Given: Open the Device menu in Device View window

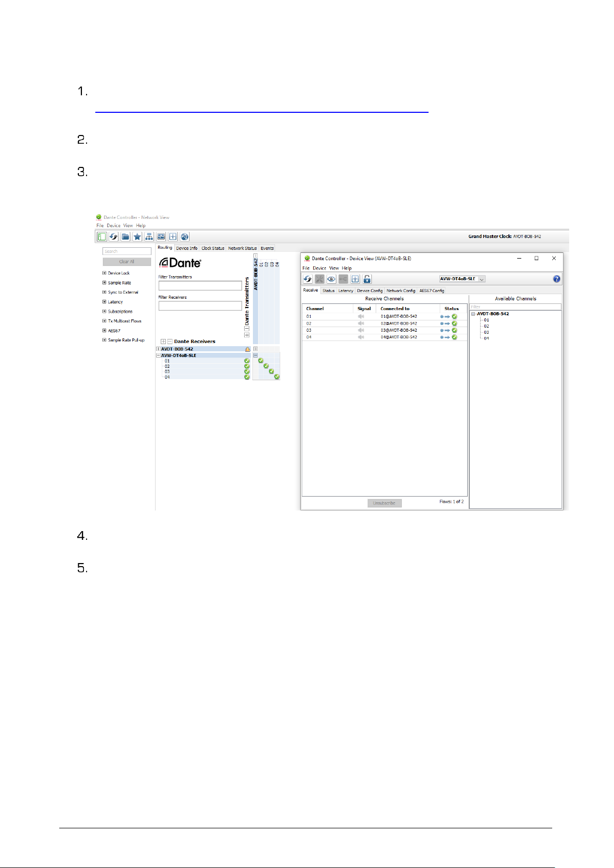Looking at the screenshot, I should point(319,268).
